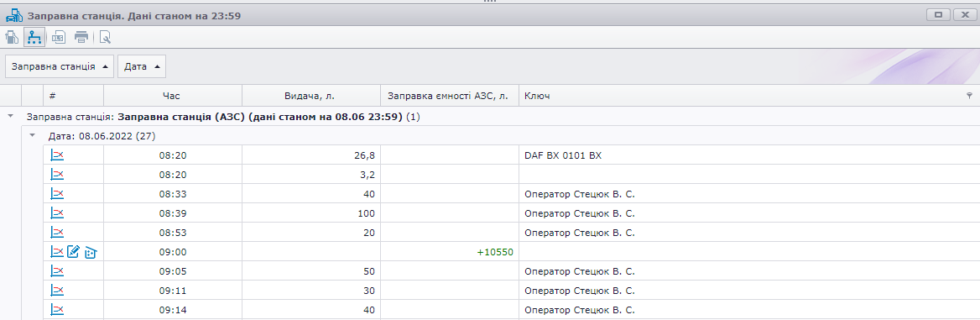This screenshot has width=980, height=320.
Task: Select the time cell '08:33'
Action: click(x=173, y=194)
